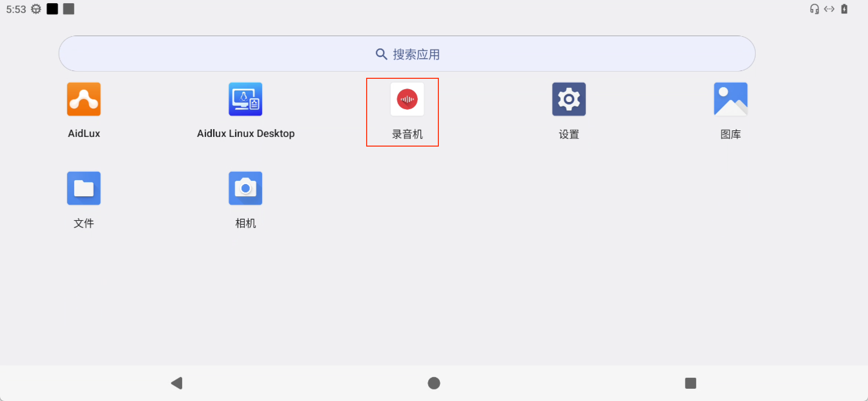The image size is (868, 401).
Task: Click the gray square notification icon
Action: (x=68, y=9)
